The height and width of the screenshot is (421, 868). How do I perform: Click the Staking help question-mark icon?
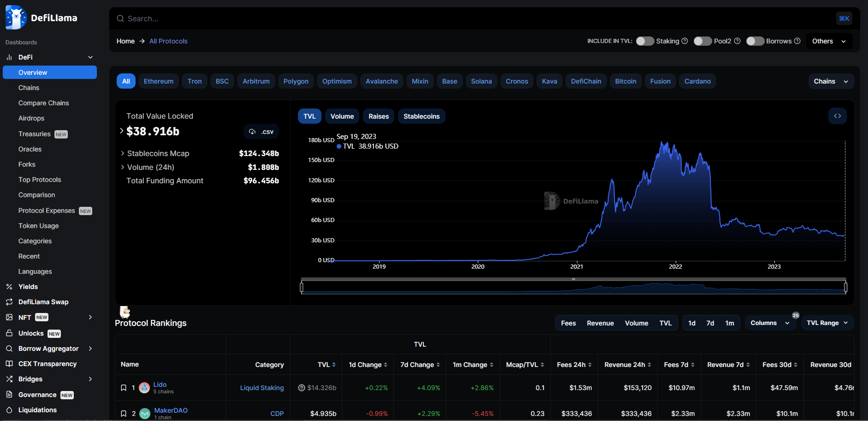point(685,41)
